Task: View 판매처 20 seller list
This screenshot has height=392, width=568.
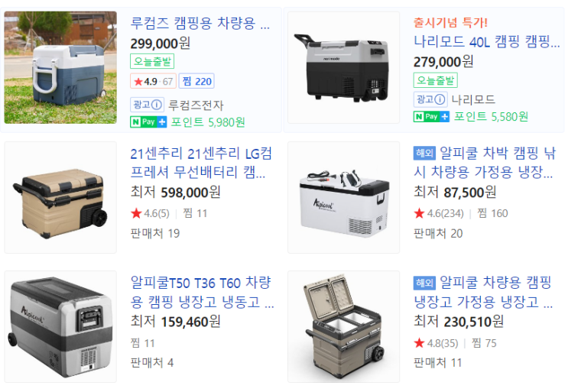Action: 438,234
